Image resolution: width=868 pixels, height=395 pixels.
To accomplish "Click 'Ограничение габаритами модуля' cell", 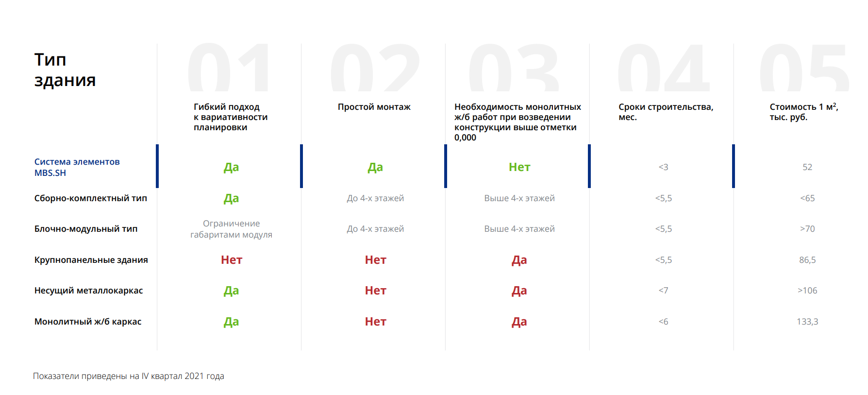I will [231, 229].
